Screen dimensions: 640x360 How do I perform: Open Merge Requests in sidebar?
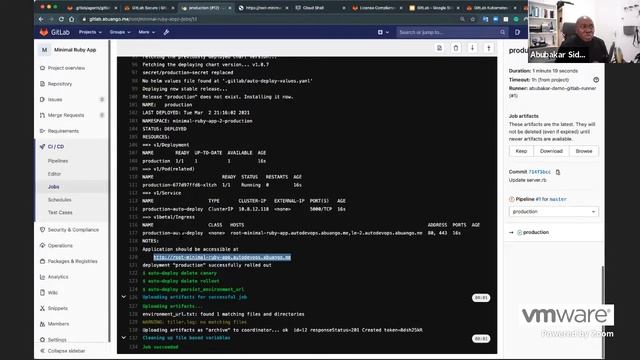click(x=66, y=115)
